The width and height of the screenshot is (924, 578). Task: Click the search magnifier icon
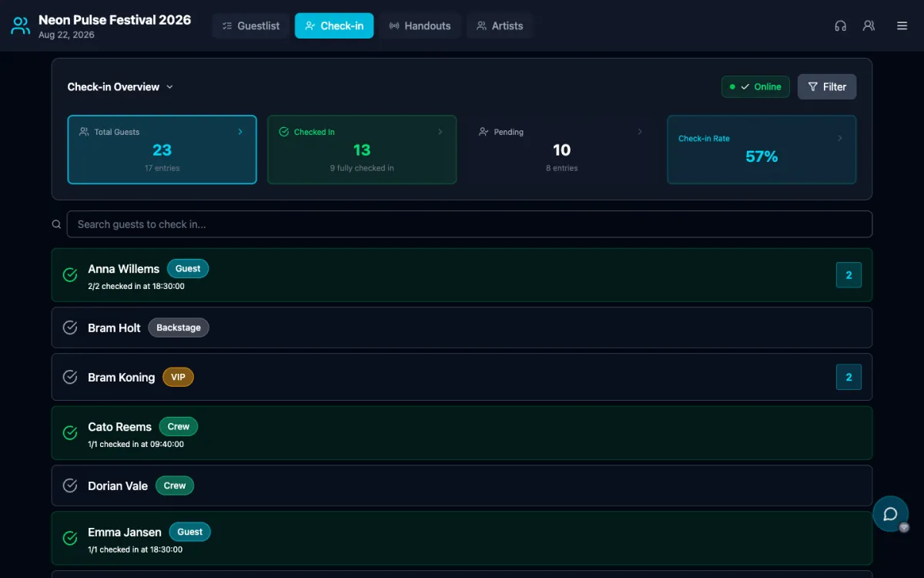(56, 224)
